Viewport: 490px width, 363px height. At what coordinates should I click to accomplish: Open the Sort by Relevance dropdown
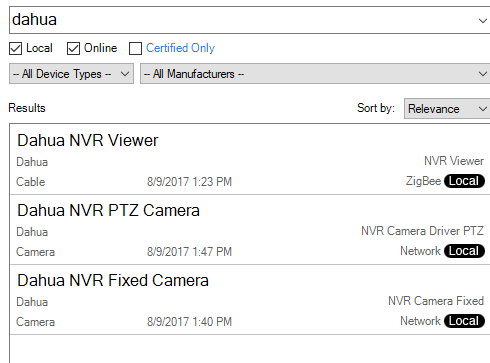447,109
